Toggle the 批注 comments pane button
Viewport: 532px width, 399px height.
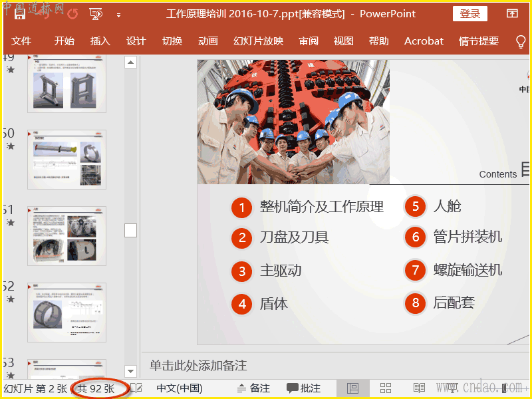coord(304,388)
